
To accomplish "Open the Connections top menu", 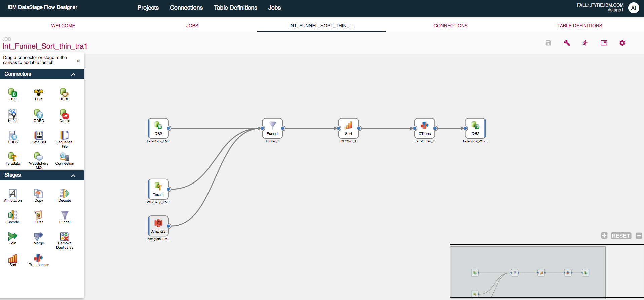I will [186, 8].
